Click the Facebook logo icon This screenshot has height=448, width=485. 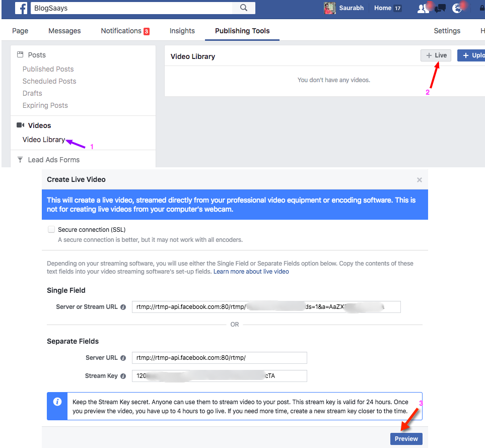21,8
